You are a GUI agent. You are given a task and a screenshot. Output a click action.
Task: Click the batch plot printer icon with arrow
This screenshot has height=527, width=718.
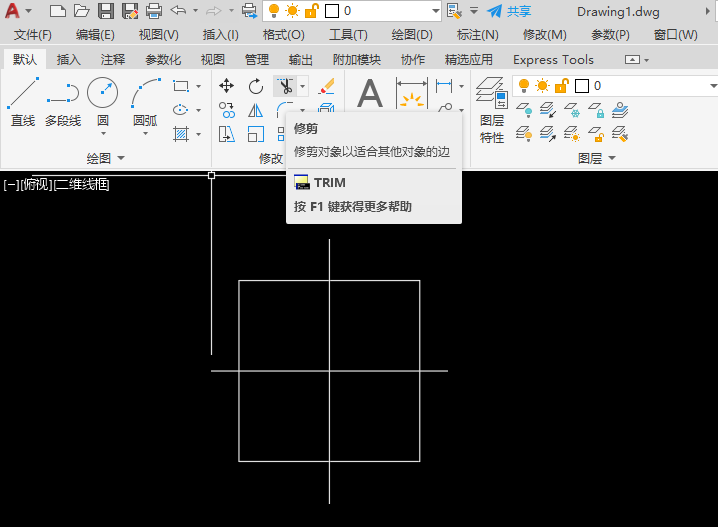[x=250, y=11]
